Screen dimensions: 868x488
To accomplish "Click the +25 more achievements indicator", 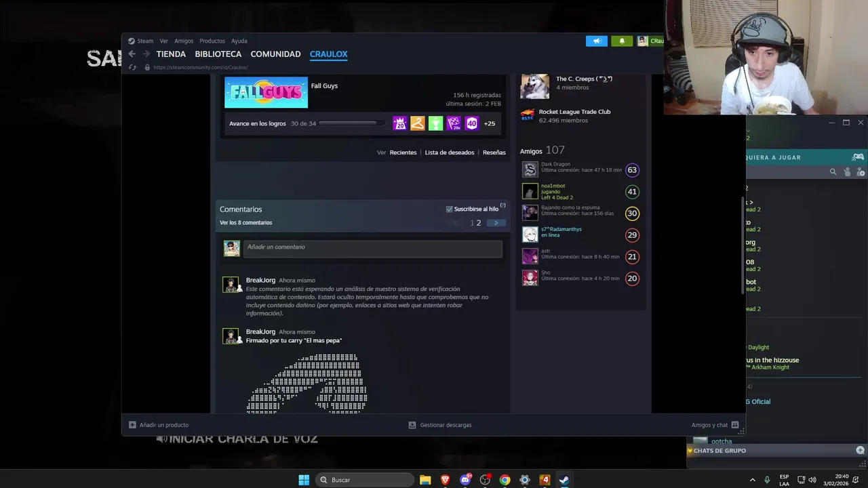I will click(489, 123).
